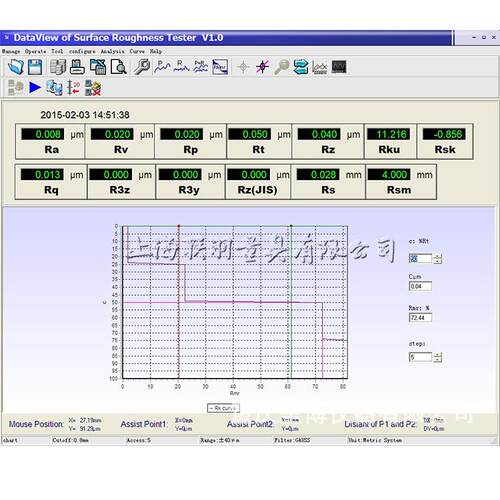Click the Rv value display
The width and height of the screenshot is (500, 500).
pos(112,134)
